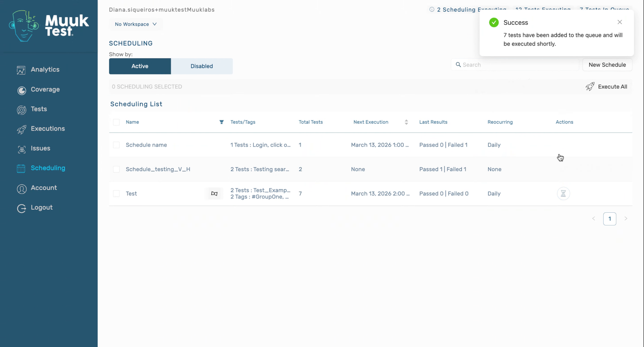Viewport: 644px width, 347px height.
Task: Click the Executions rocket icon in sidebar
Action: click(x=22, y=129)
